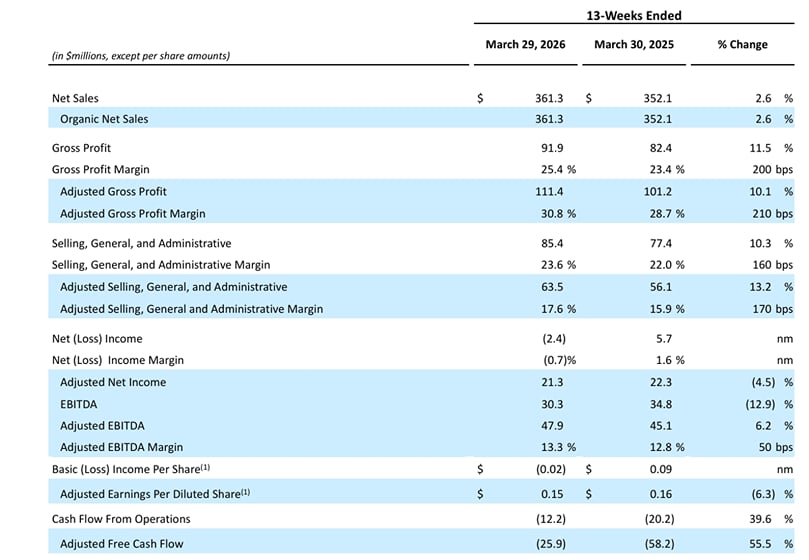Select 'Adjusted Selling, General and Administrative Margin' label
Screen dimensions: 809x560
(191, 309)
